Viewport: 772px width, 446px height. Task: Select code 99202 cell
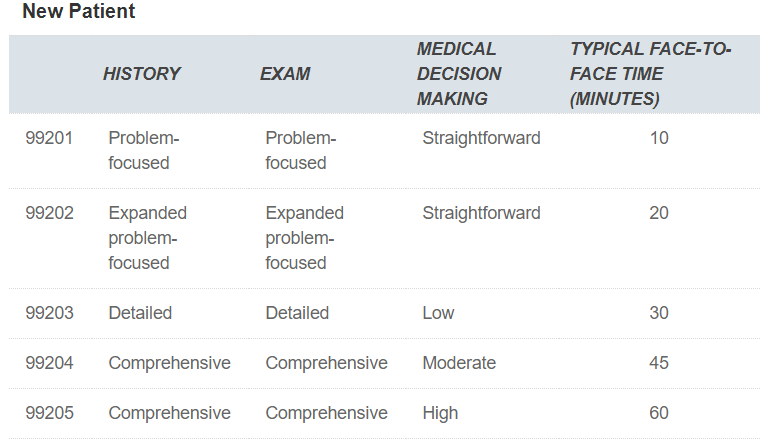point(49,213)
